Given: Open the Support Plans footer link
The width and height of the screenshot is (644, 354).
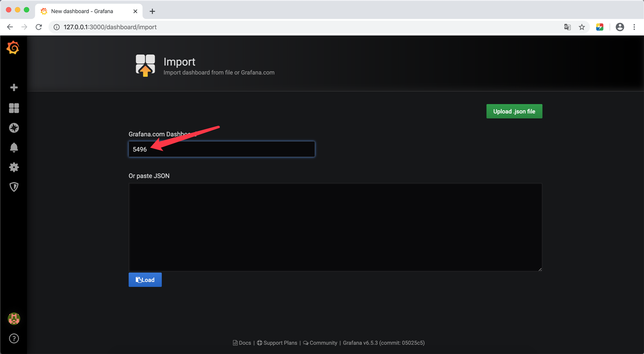Looking at the screenshot, I should pyautogui.click(x=277, y=343).
